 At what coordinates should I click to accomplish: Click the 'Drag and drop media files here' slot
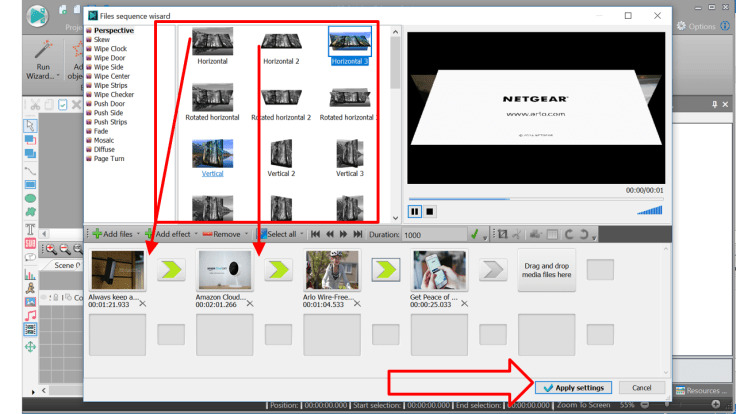click(546, 270)
